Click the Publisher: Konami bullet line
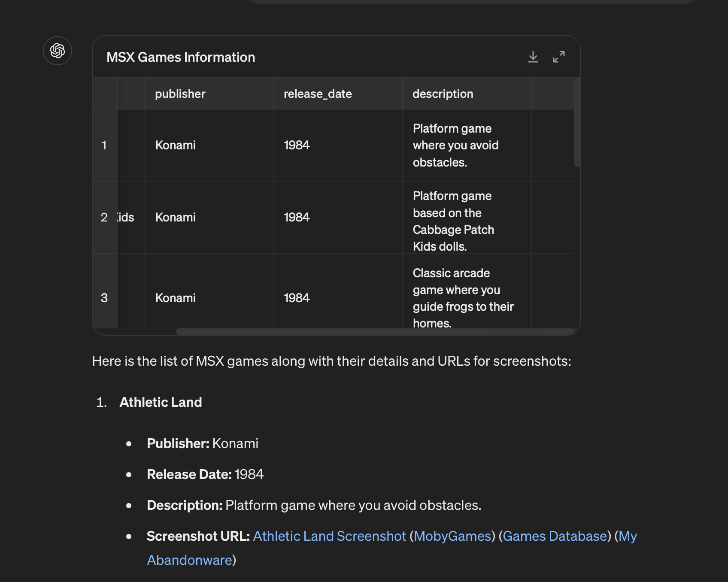728x582 pixels. click(x=203, y=443)
